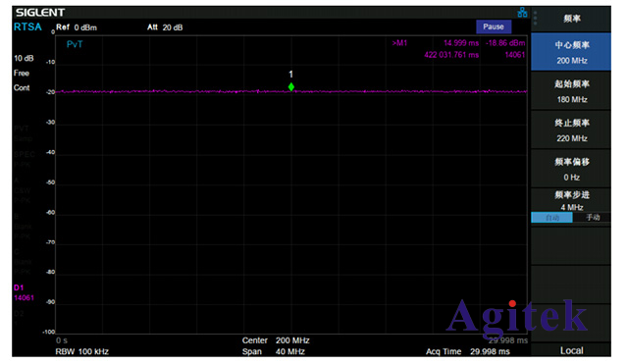Click the network connection icon
This screenshot has height=364, width=628.
click(522, 13)
